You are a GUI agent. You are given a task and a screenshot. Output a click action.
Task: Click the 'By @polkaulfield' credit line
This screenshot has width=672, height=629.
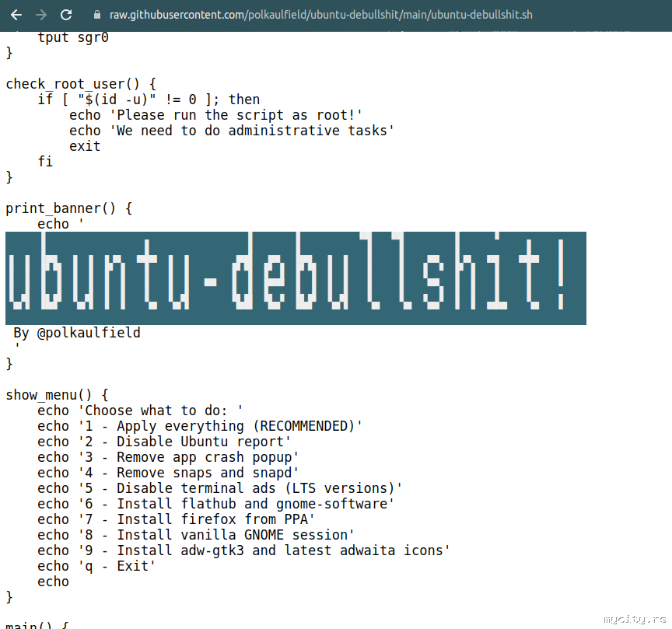click(77, 333)
